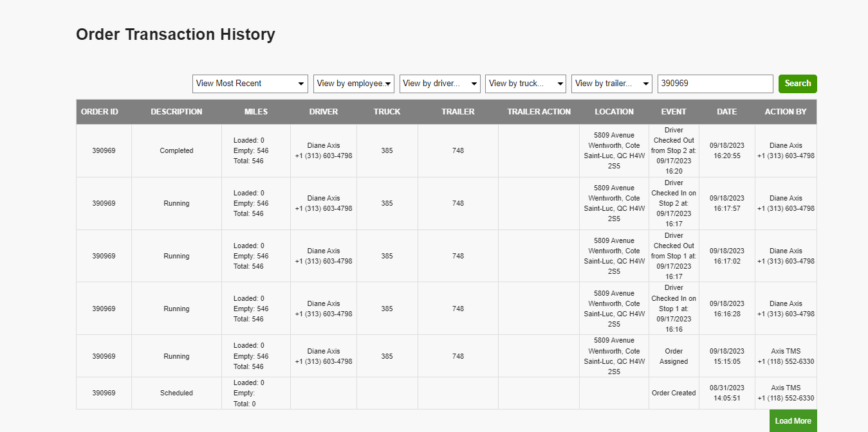Image resolution: width=868 pixels, height=432 pixels.
Task: Click trailer 748 in the Completed row
Action: tap(458, 151)
